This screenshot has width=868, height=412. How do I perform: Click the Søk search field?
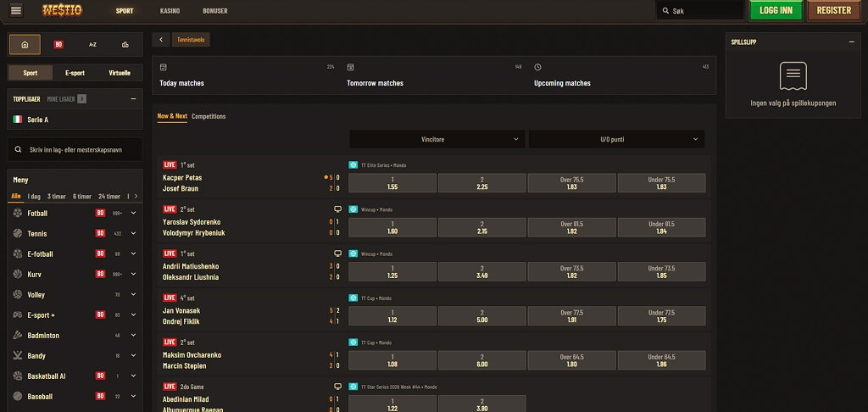click(700, 10)
